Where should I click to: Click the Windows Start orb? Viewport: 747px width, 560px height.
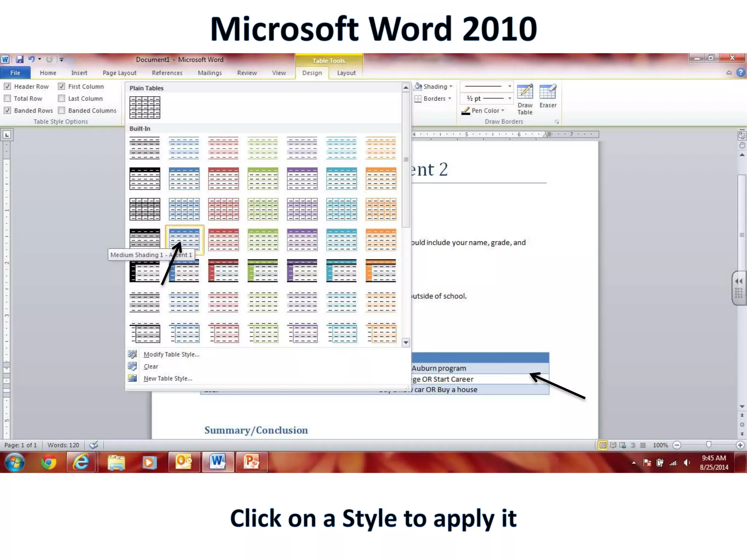click(x=15, y=462)
